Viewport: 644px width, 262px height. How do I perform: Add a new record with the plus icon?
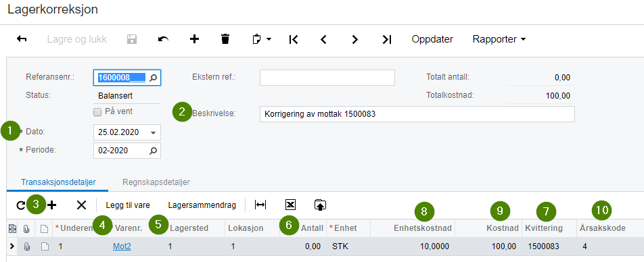point(194,39)
